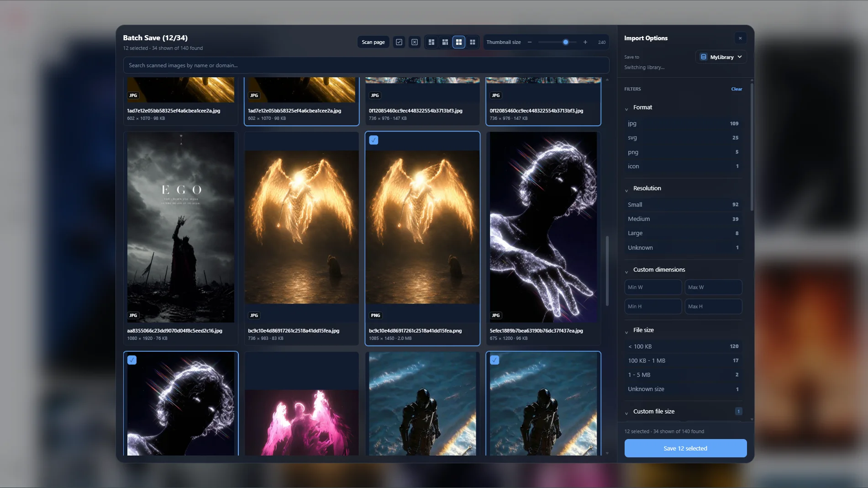The image size is (868, 488).
Task: Collapse the Custom file size section
Action: (626, 413)
